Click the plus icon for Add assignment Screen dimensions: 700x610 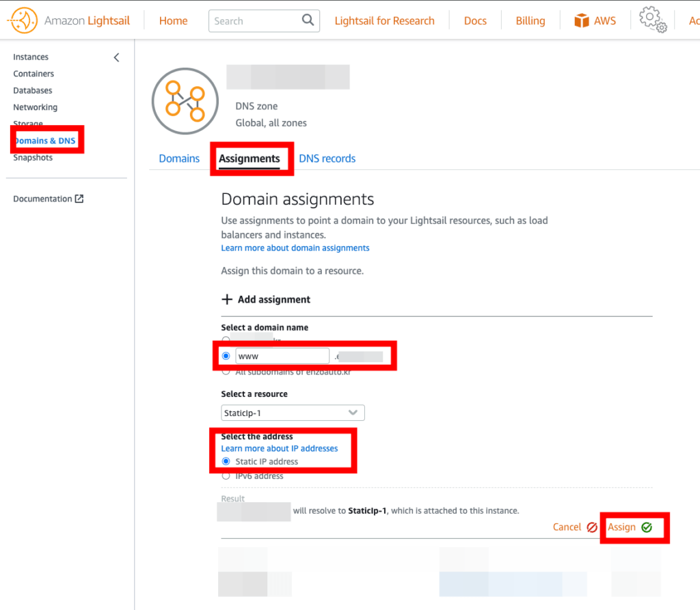(227, 299)
